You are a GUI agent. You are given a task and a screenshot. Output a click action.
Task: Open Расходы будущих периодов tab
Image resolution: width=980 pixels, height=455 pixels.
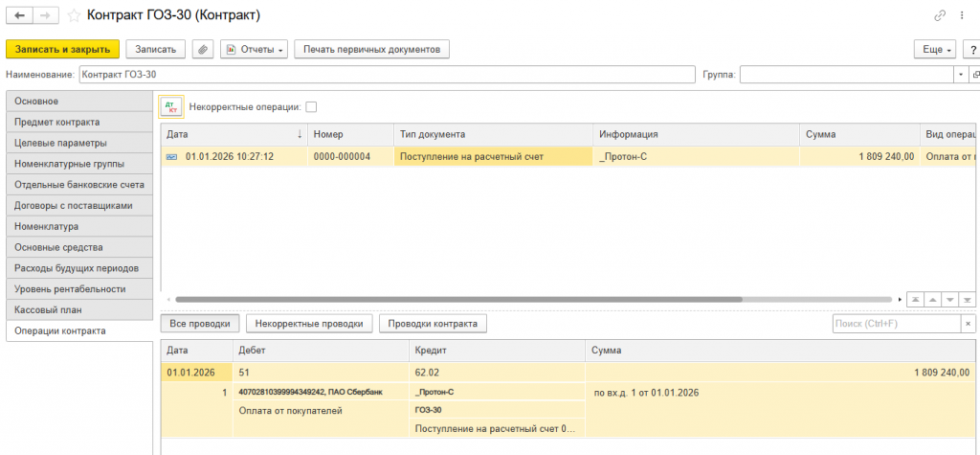pyautogui.click(x=79, y=268)
